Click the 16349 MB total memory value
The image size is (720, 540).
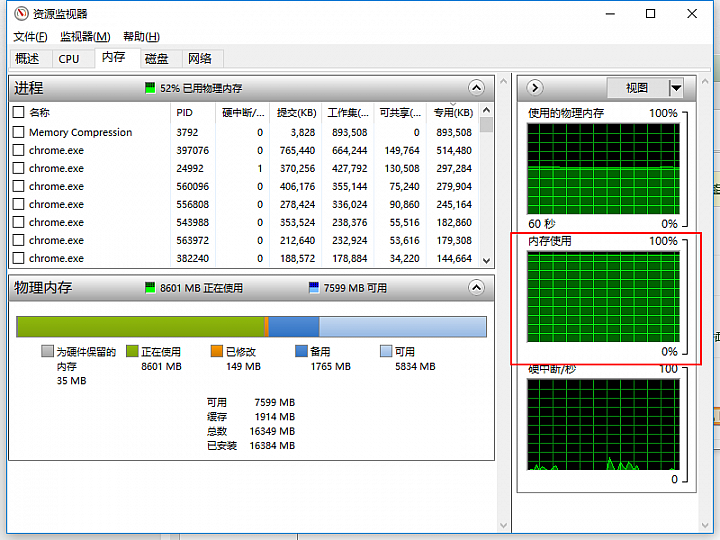click(x=272, y=431)
